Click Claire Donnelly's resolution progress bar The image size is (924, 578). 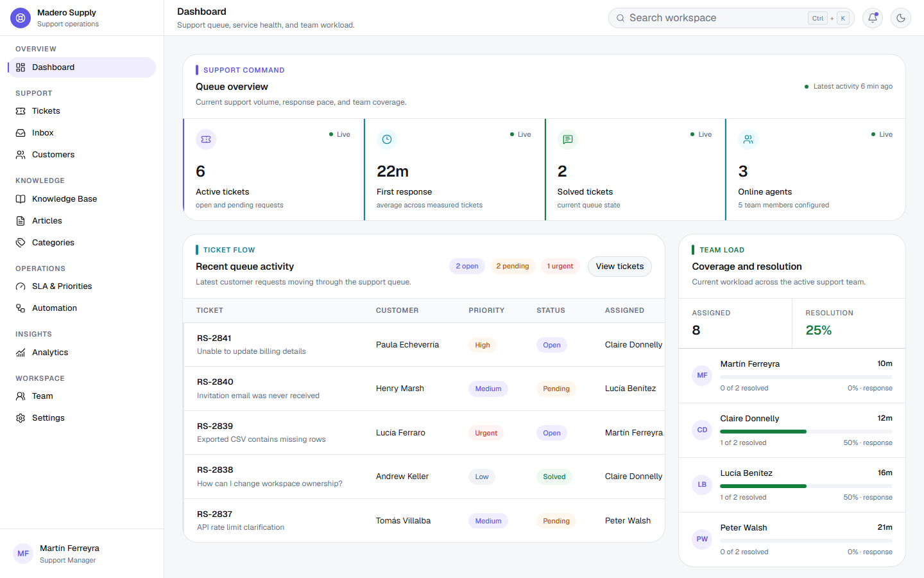click(807, 432)
